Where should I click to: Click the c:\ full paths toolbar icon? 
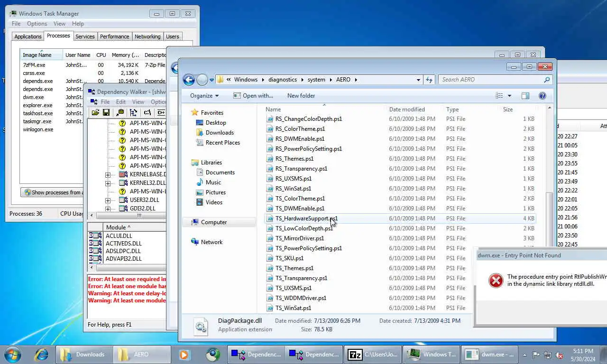point(147,112)
